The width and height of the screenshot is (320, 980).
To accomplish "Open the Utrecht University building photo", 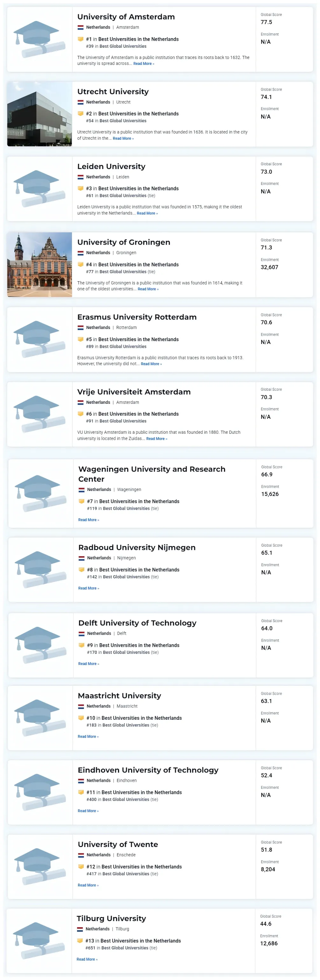I will 39,114.
